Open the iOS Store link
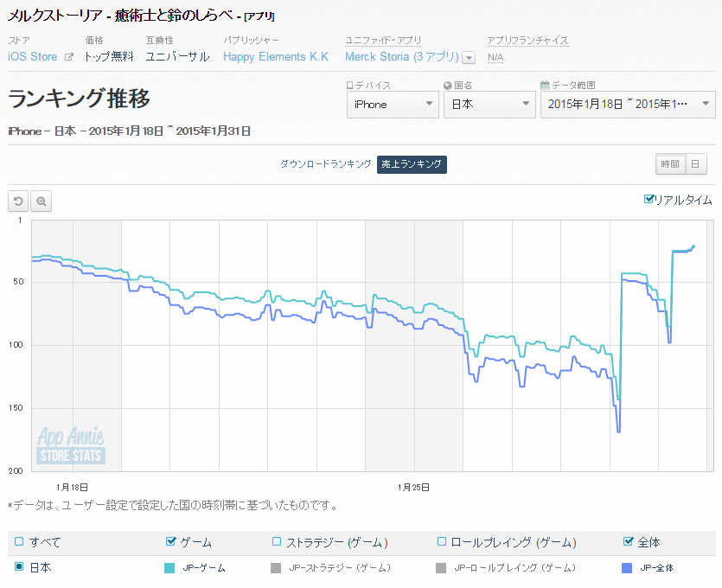The height and width of the screenshot is (588, 722). point(33,56)
